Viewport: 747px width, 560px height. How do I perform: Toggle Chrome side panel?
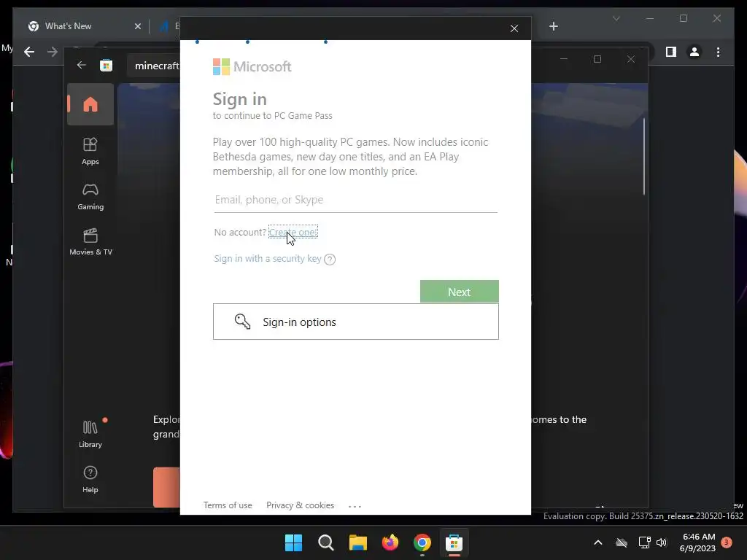coord(671,52)
